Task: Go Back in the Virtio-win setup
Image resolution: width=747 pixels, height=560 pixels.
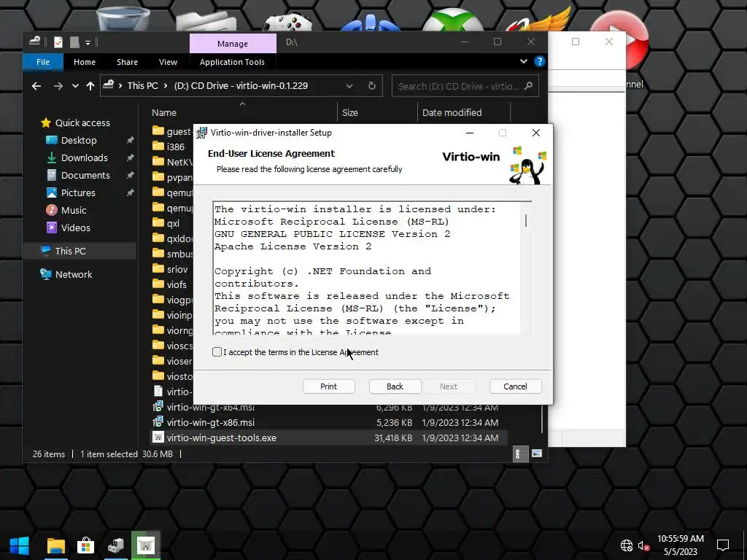Action: (395, 386)
